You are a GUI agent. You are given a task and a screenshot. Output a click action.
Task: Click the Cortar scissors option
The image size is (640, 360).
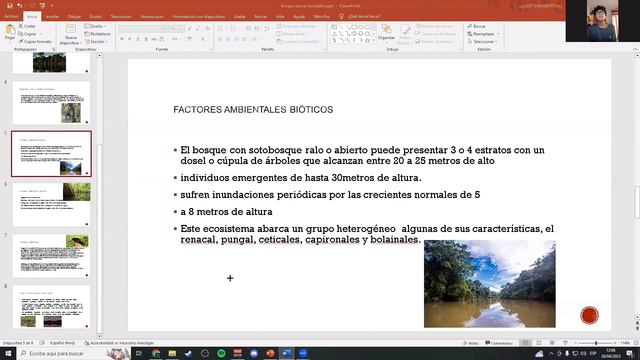27,26
